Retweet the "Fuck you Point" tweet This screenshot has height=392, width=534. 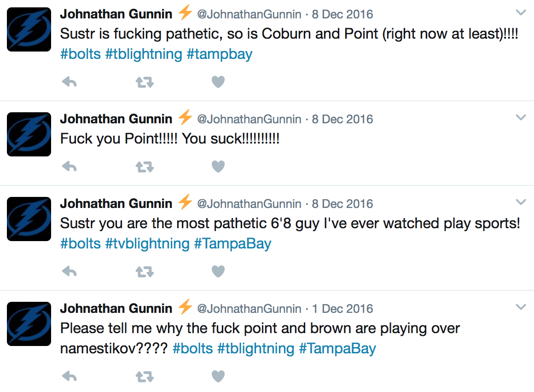pyautogui.click(x=145, y=167)
